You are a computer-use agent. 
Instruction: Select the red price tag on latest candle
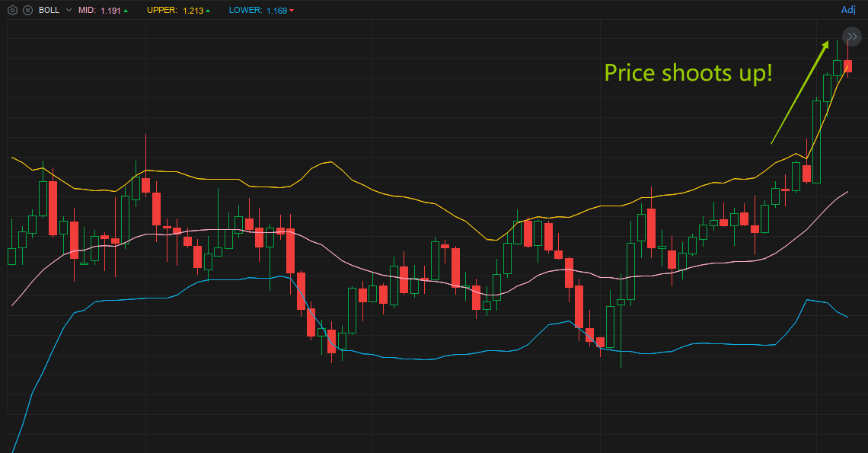point(848,66)
